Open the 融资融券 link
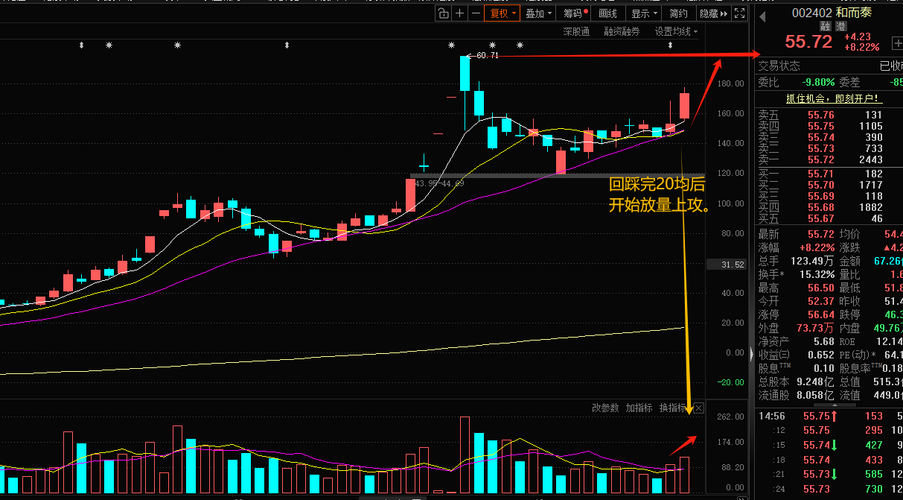The image size is (903, 500). (x=621, y=32)
